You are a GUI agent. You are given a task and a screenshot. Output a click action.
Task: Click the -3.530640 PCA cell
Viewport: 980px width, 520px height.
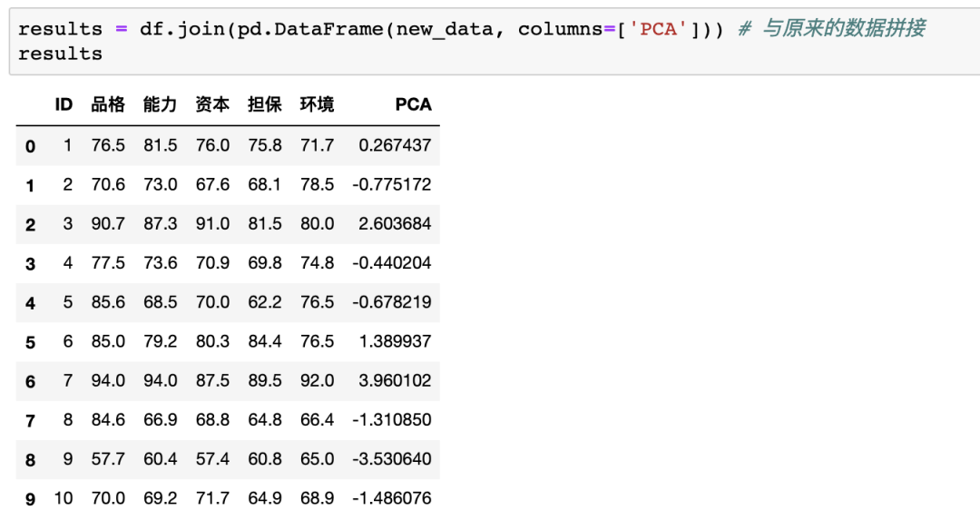[x=392, y=459]
